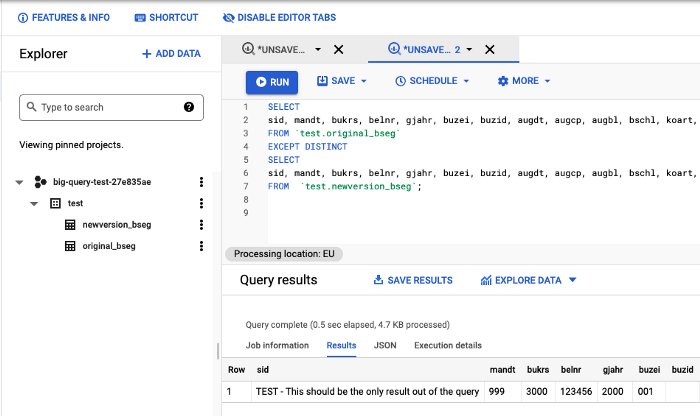
Task: Click the help icon in search box
Action: pyautogui.click(x=189, y=107)
